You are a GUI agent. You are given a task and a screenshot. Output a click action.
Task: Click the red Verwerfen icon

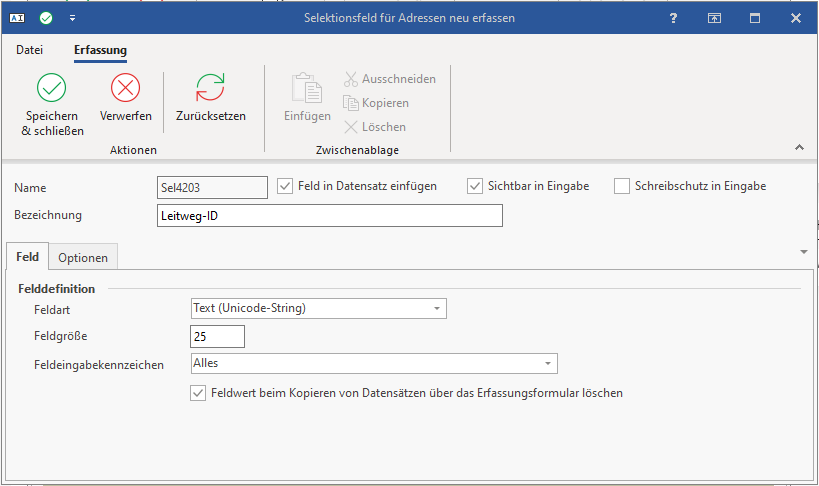(126, 88)
